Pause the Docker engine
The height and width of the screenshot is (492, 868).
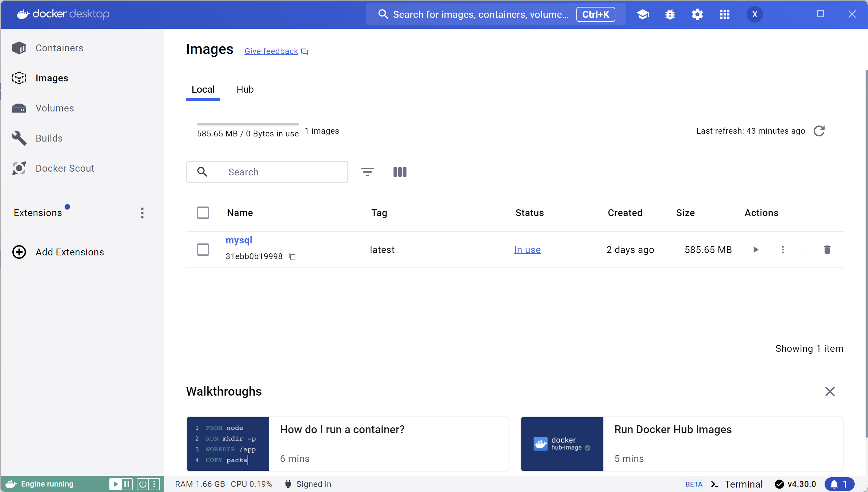[127, 484]
